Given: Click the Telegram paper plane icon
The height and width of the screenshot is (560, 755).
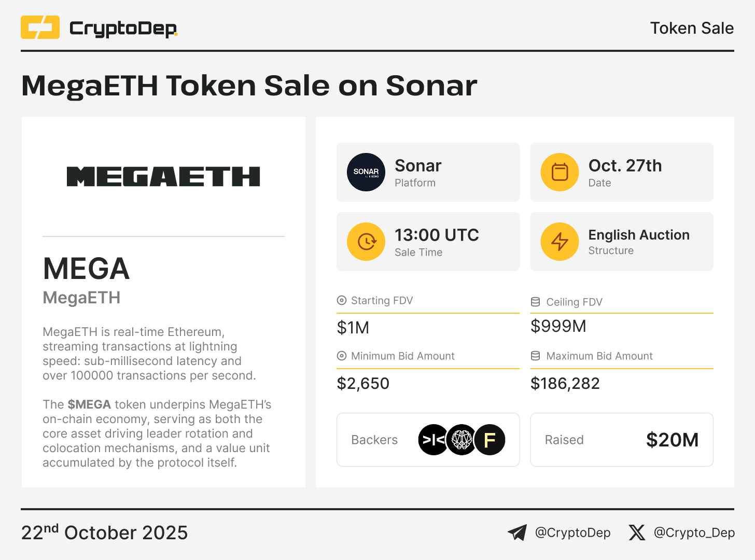Looking at the screenshot, I should tap(517, 533).
